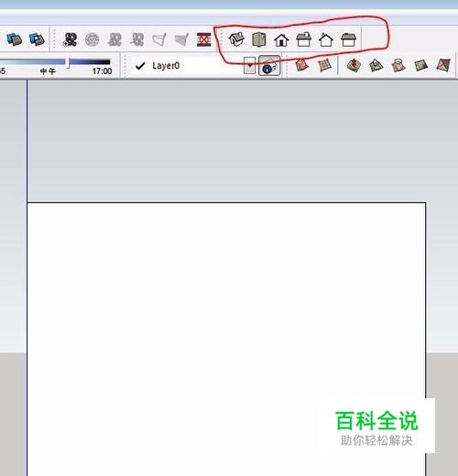This screenshot has width=458, height=476.
Task: Open the Layer Manager icon button
Action: tap(269, 66)
